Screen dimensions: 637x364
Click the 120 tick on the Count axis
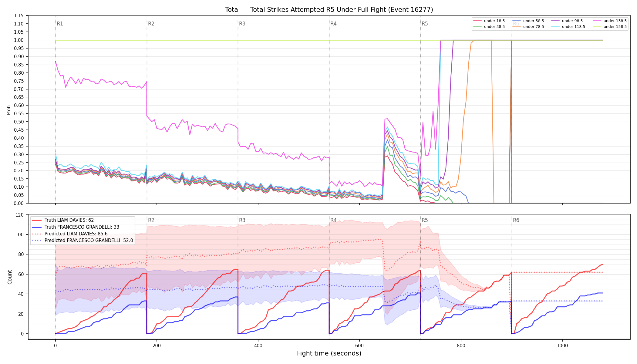(x=20, y=215)
